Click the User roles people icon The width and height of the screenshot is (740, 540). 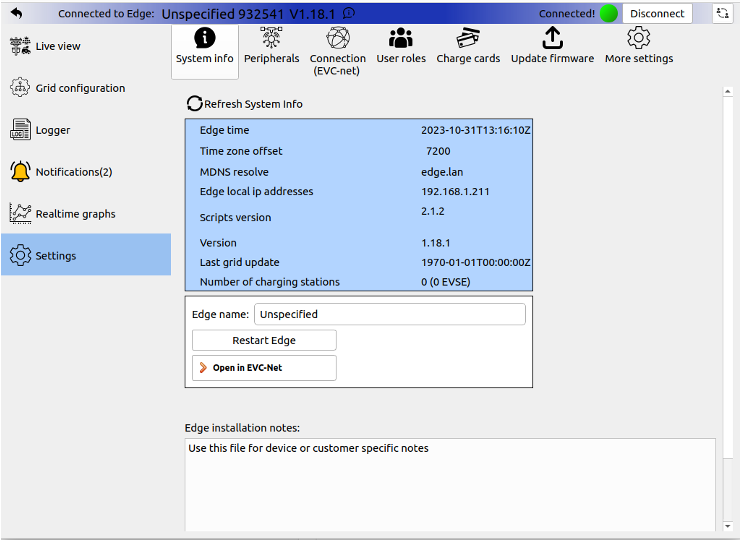401,38
